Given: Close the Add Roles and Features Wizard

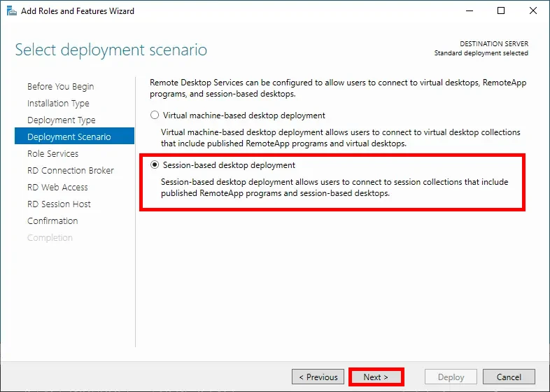Looking at the screenshot, I should click(x=533, y=11).
